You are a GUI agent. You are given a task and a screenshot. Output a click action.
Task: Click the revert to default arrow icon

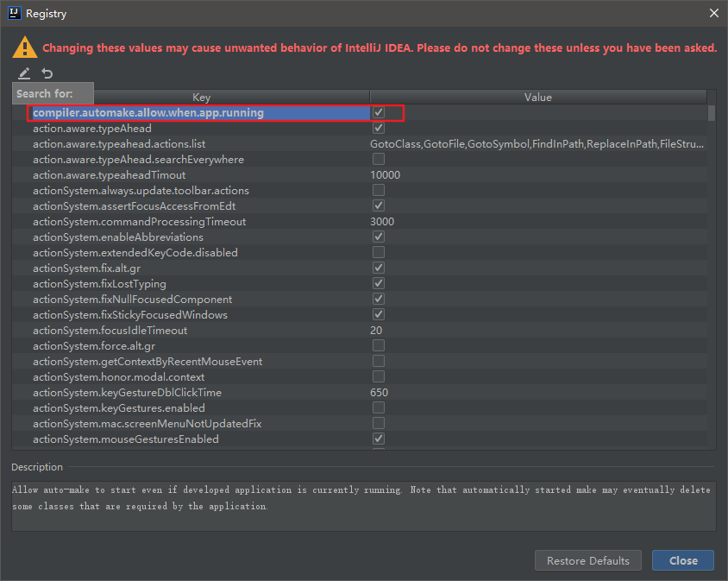tap(47, 73)
